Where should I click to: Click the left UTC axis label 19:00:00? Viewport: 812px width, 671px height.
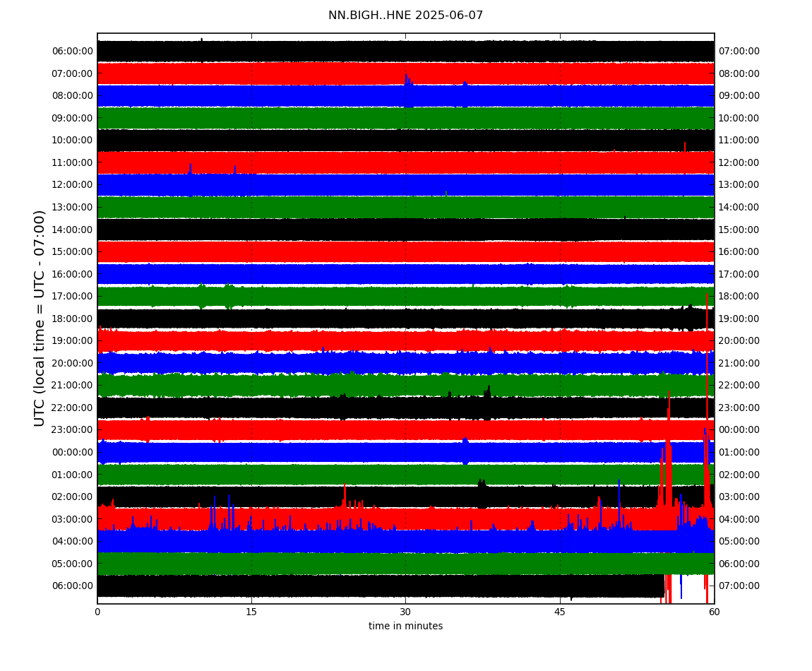(x=73, y=341)
